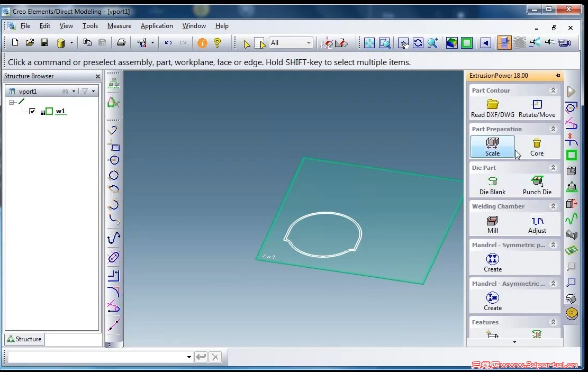588x372 pixels.
Task: Toggle shaded 3D cube display icon
Action: pos(452,43)
